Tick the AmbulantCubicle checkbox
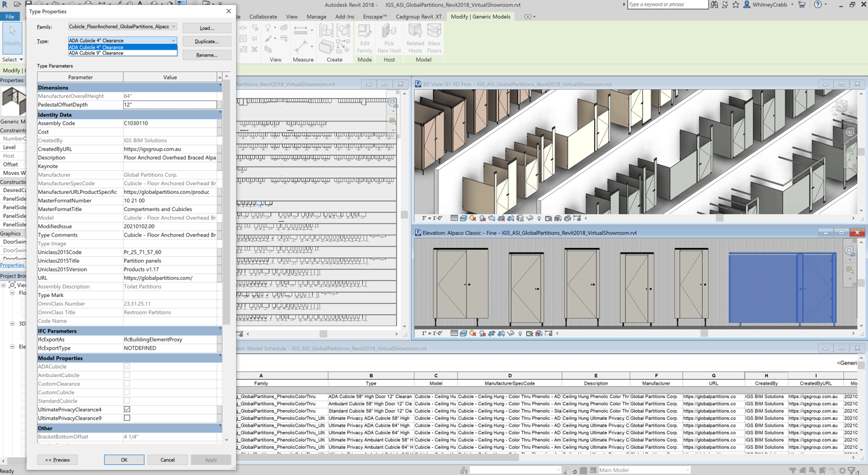 click(x=127, y=375)
